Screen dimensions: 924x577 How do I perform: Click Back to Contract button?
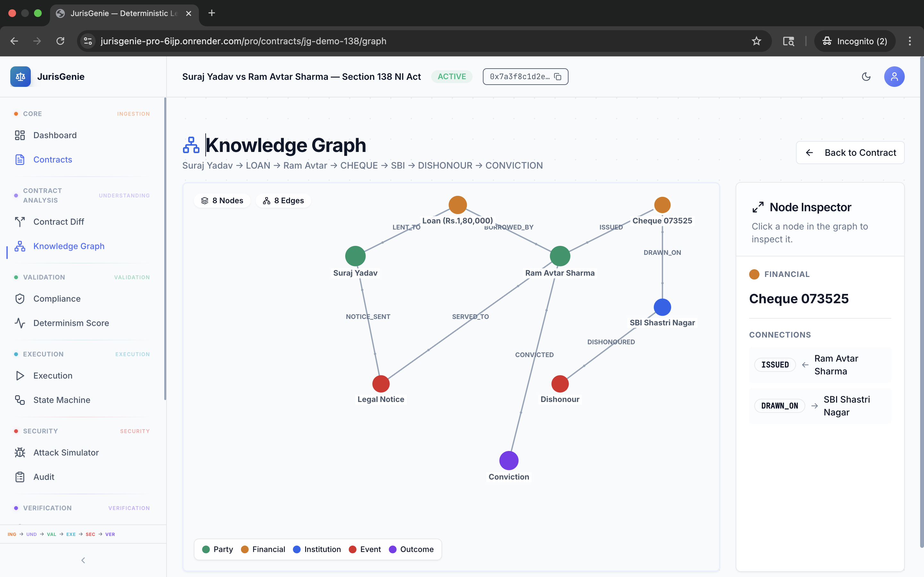pyautogui.click(x=850, y=153)
